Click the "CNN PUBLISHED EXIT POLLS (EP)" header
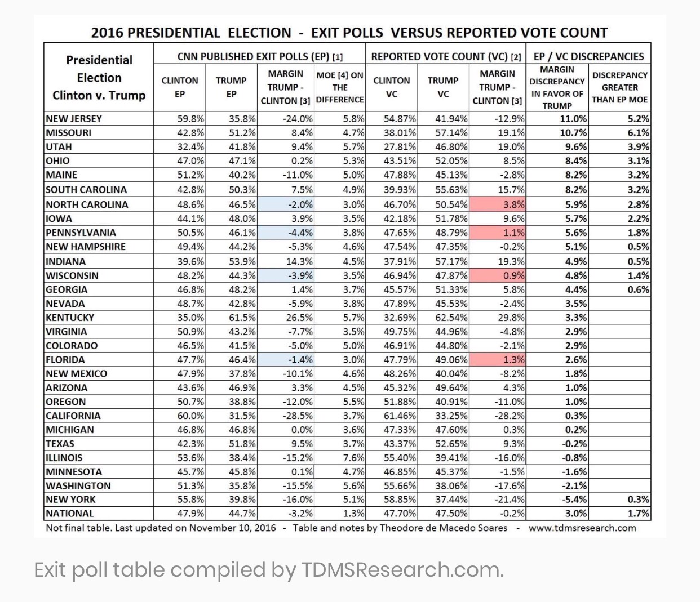Viewport: 700px width, 602px height. 260,56
